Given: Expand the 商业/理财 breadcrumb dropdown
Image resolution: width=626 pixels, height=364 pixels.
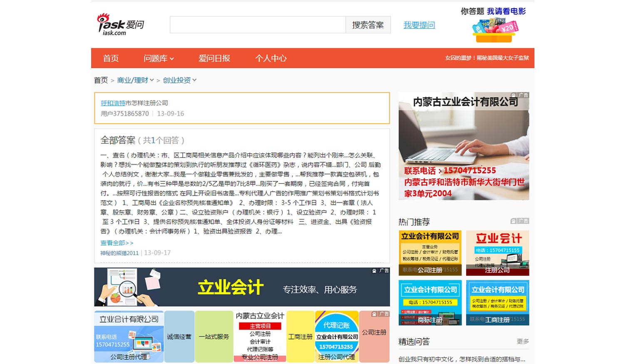Looking at the screenshot, I should pos(135,80).
